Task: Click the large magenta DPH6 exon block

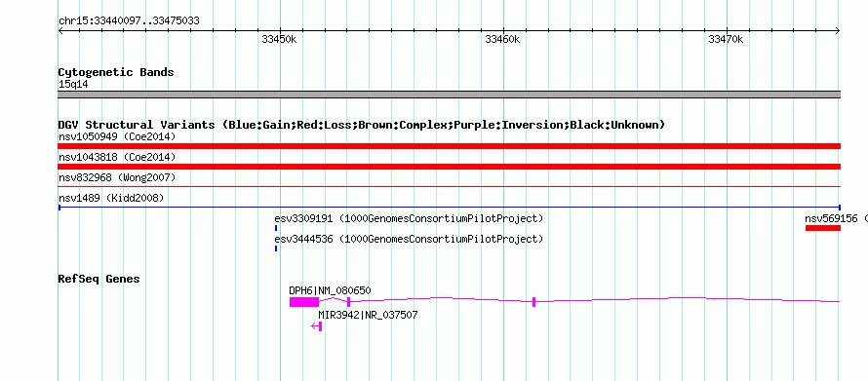Action: point(304,302)
